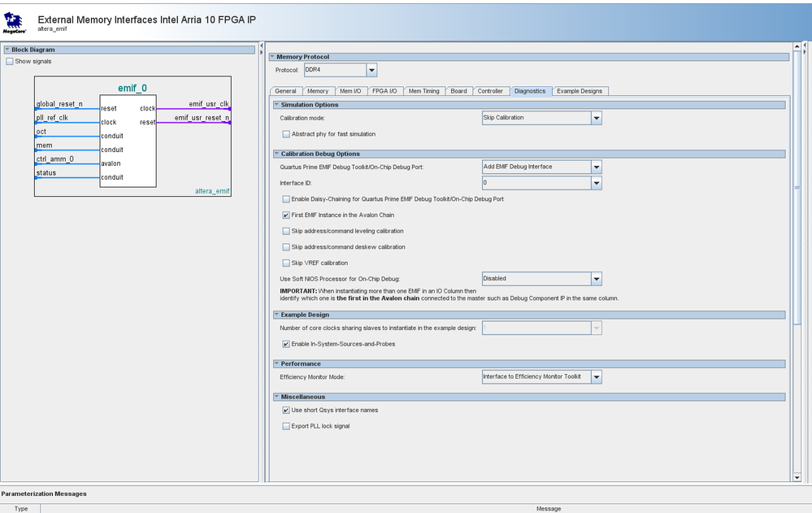This screenshot has width=812, height=513.
Task: Collapse the Block Diagram panel
Action: (7, 50)
